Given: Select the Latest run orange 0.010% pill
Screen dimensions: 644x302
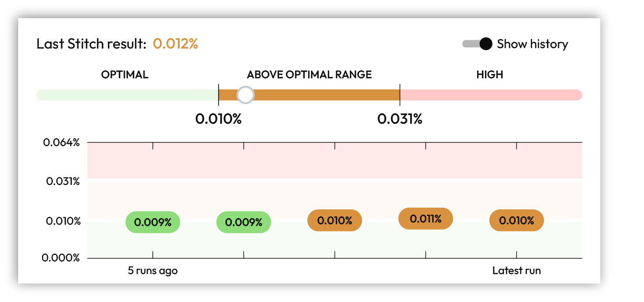Looking at the screenshot, I should [516, 221].
